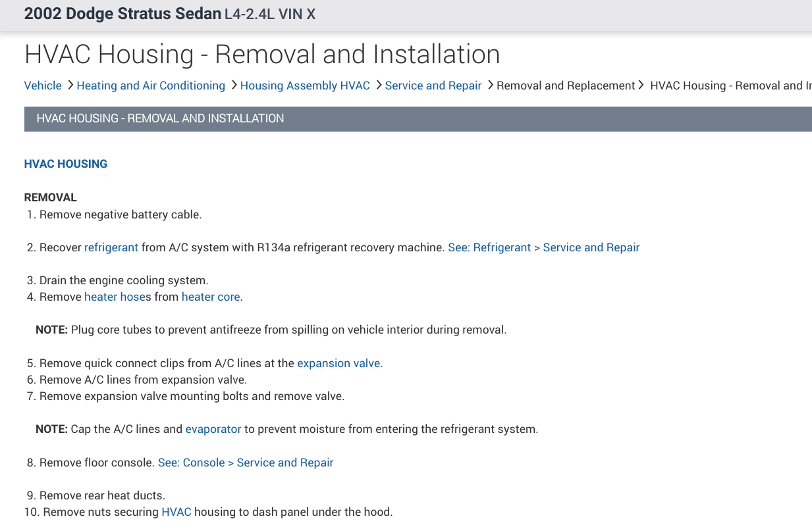Viewport: 812px width, 529px height.
Task: Open the evaporator link in the note
Action: 213,429
